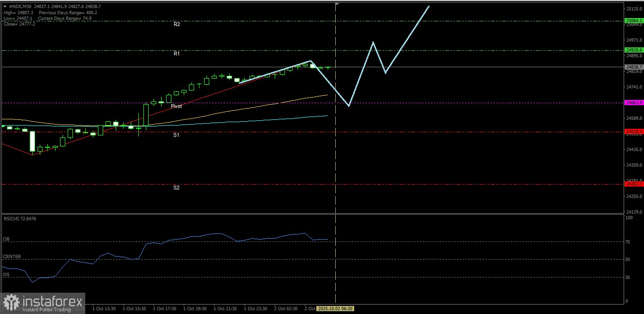This screenshot has width=644, height=314.
Task: Click the green 25064.1 price tag
Action: coord(634,21)
